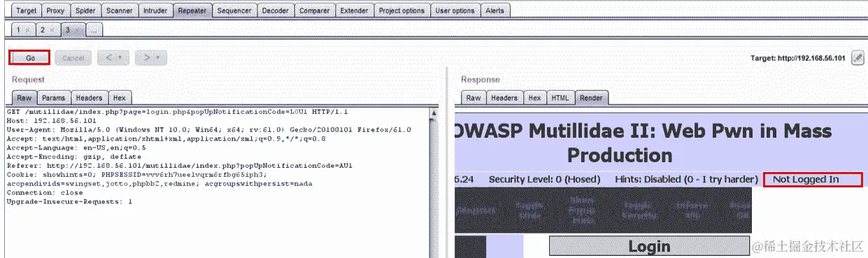Viewport: 868px width, 258px height.
Task: Show the Request Raw view
Action: tap(24, 98)
